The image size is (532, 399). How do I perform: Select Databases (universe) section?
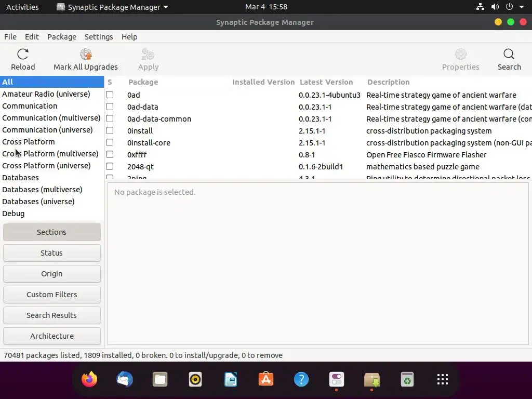click(x=52, y=202)
